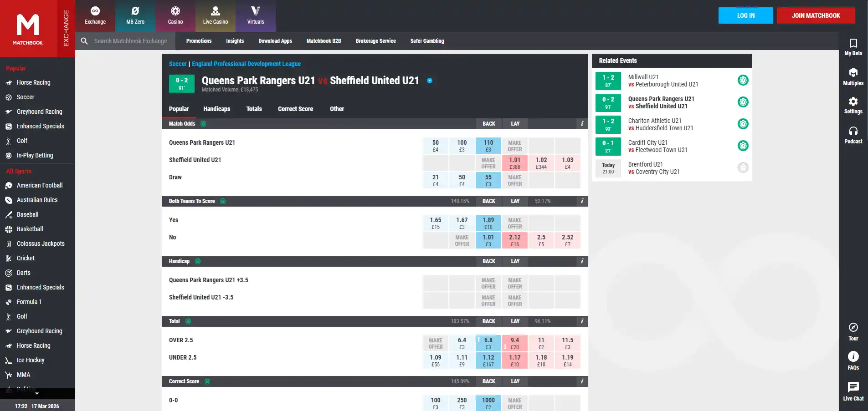Click in-play icon next to Match Odds
Image resolution: width=868 pixels, height=411 pixels.
[x=203, y=124]
